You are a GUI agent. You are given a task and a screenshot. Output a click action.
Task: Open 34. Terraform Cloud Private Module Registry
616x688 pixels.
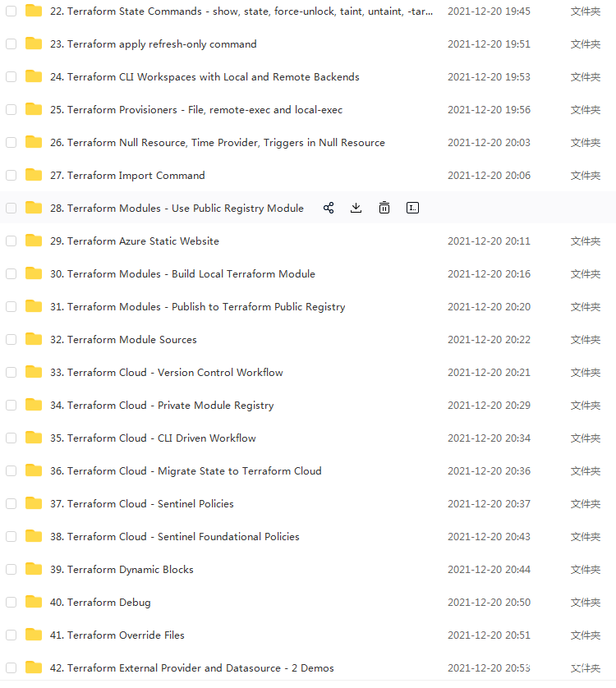[162, 406]
